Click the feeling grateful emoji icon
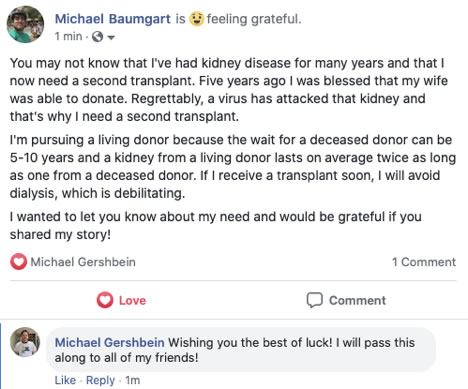This screenshot has height=389, width=468. [x=196, y=19]
